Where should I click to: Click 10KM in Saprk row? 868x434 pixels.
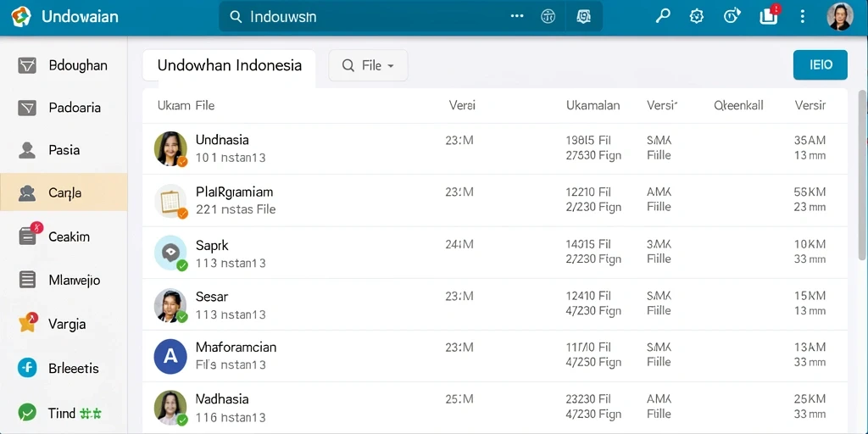click(810, 244)
